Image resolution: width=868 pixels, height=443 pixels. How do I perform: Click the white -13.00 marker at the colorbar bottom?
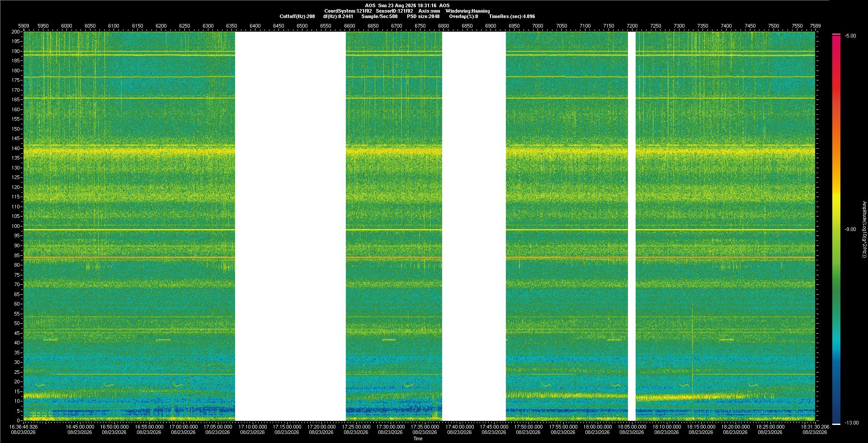[836, 424]
